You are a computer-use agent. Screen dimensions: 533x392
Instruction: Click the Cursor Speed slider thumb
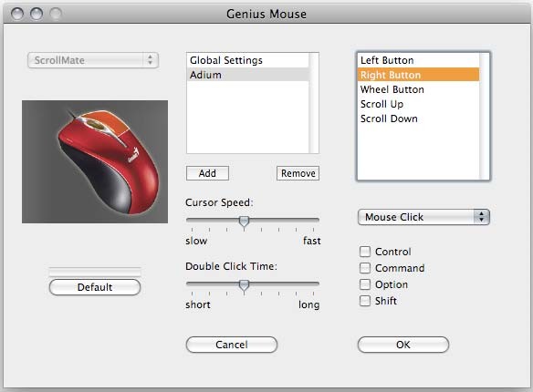click(x=244, y=222)
